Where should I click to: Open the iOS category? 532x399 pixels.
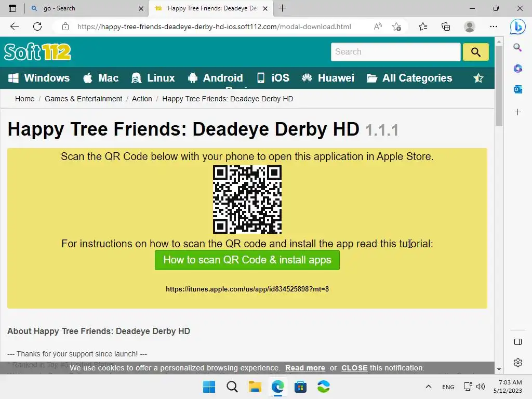[x=273, y=78]
